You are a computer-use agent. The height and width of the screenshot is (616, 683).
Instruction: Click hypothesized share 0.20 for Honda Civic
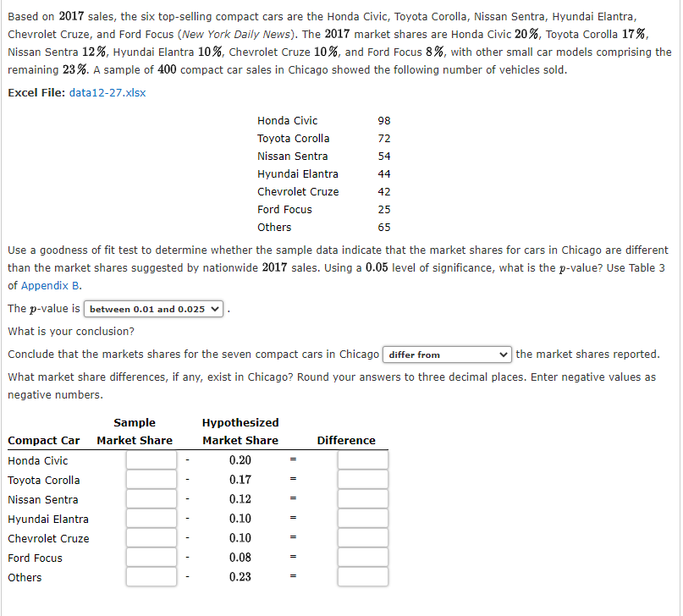pyautogui.click(x=240, y=460)
